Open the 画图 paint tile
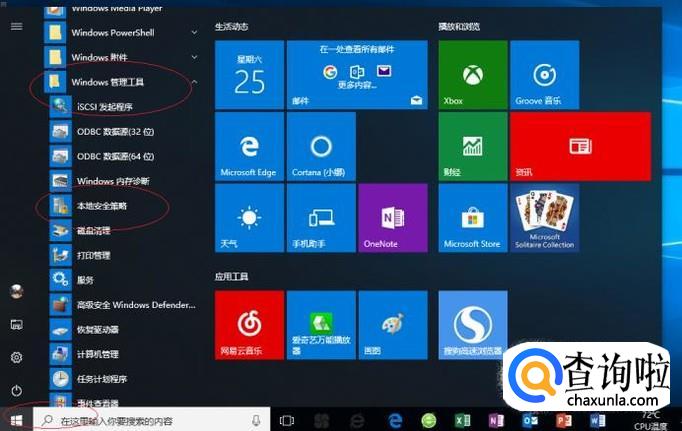Image resolution: width=682 pixels, height=431 pixels. [x=393, y=325]
